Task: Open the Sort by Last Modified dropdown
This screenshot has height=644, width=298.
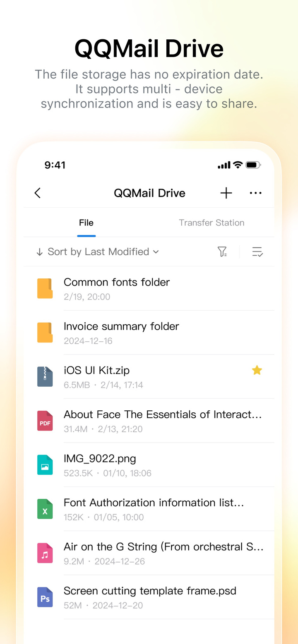Action: point(98,251)
